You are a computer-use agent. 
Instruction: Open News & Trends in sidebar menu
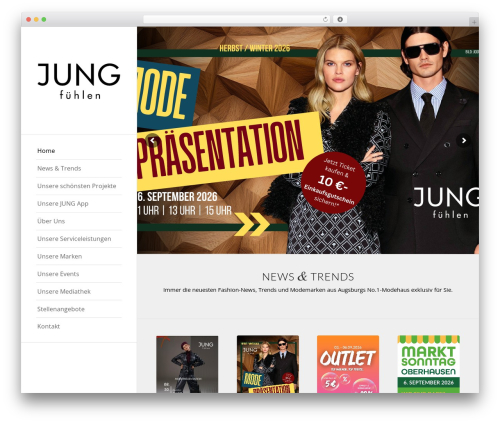[x=59, y=168]
